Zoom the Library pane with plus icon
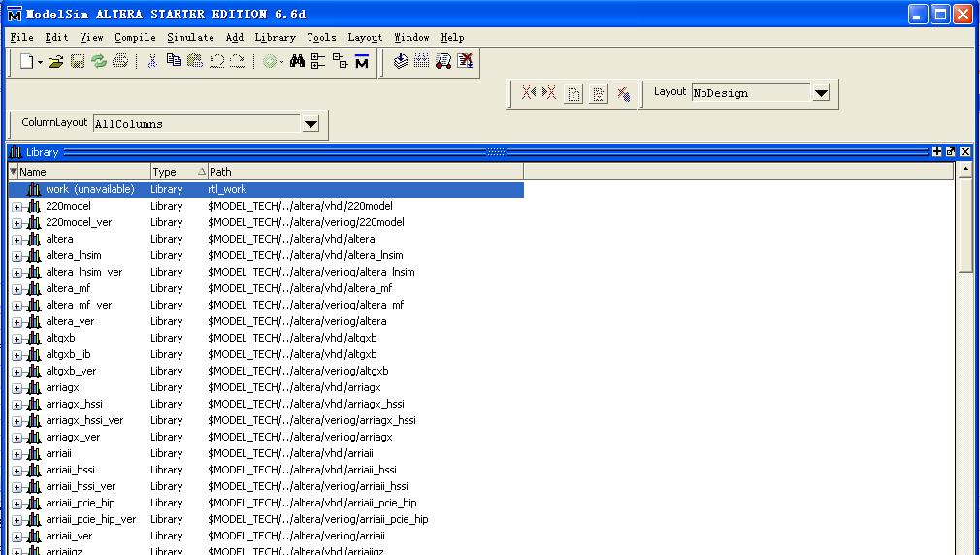This screenshot has height=555, width=980. [937, 152]
